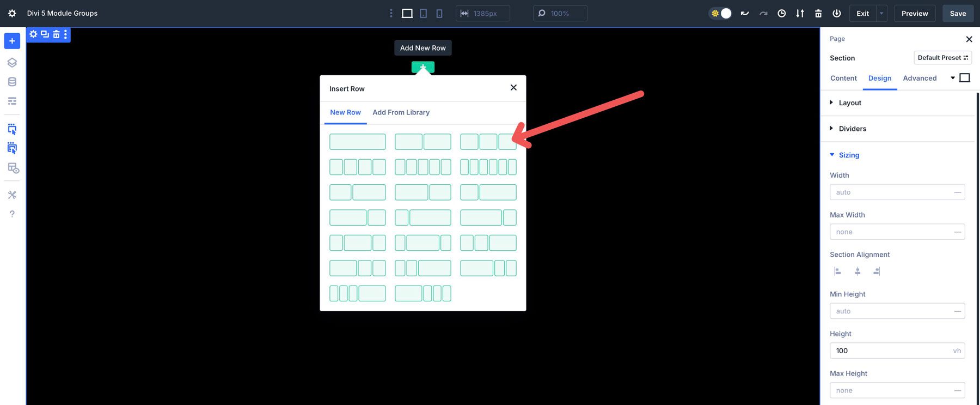Viewport: 980px width, 405px height.
Task: Click the blue plus button in left sidebar
Action: point(12,41)
